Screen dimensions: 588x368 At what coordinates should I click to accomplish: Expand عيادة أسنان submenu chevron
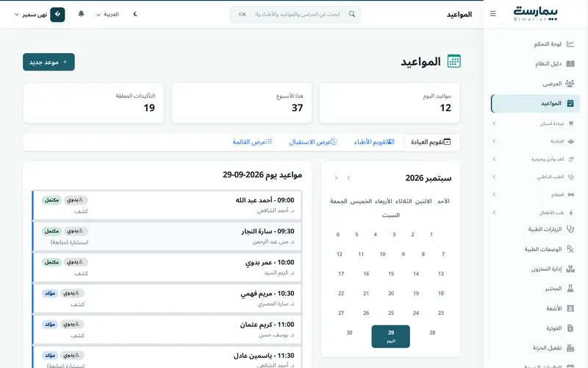(x=494, y=124)
